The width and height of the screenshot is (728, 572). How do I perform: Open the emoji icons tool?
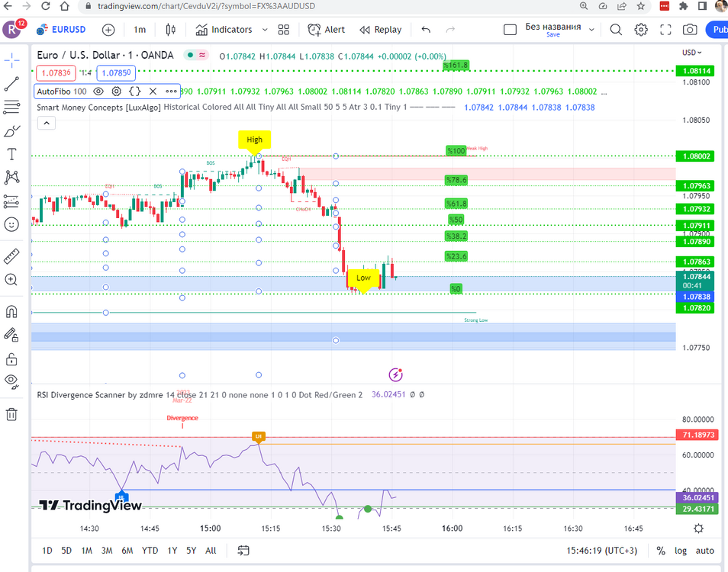click(11, 224)
